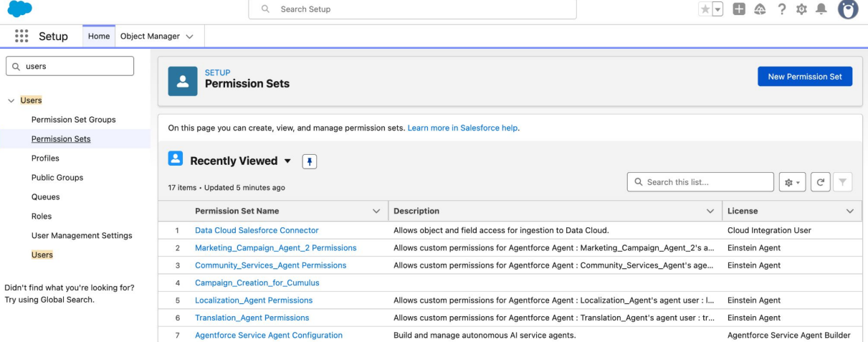
Task: Click description 'Build and manage autonomous AI service agents.'
Action: [485, 336]
